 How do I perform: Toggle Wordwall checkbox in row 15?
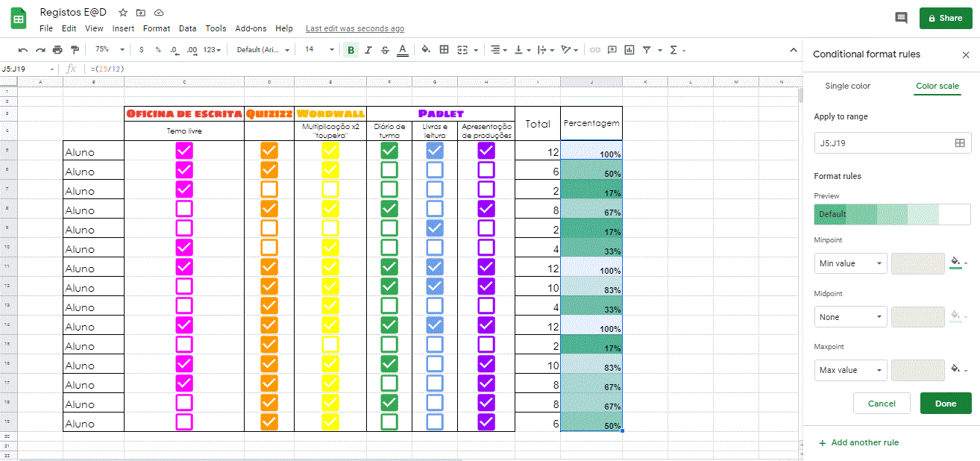pos(330,345)
